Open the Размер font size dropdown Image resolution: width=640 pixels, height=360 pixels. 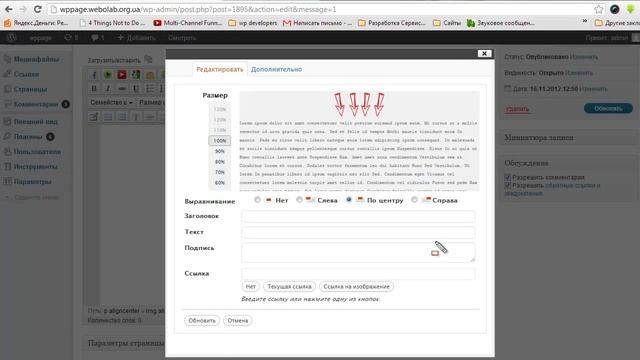tap(151, 102)
